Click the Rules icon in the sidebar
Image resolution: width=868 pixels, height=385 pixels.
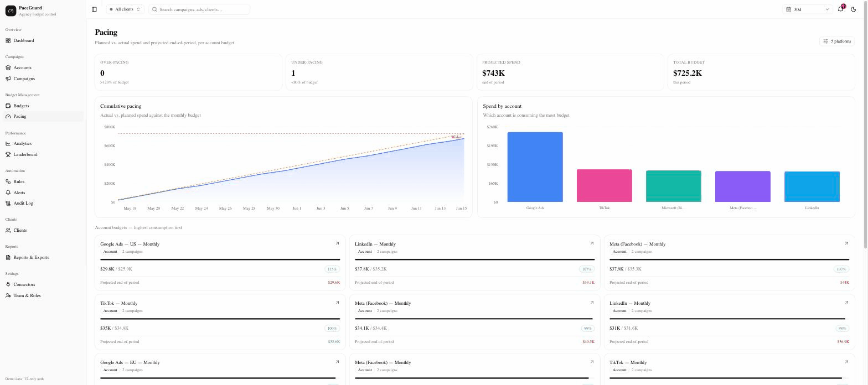tap(8, 181)
